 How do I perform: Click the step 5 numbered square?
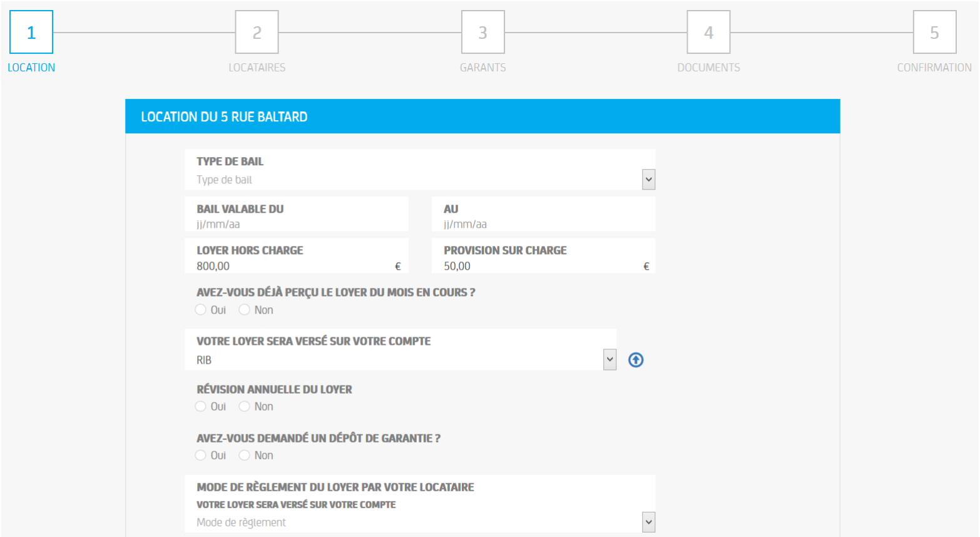point(935,32)
